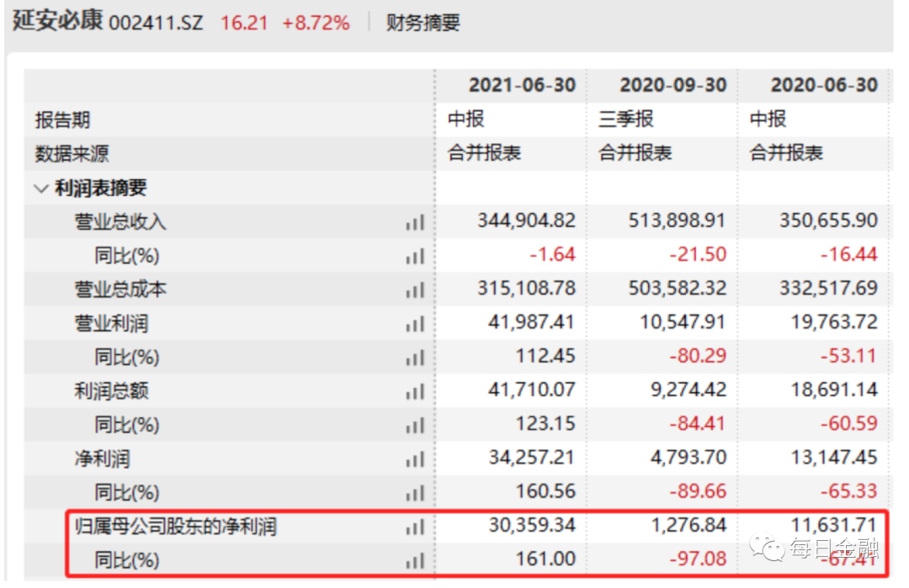Click percentage value -84.41
The image size is (909, 588).
698,423
